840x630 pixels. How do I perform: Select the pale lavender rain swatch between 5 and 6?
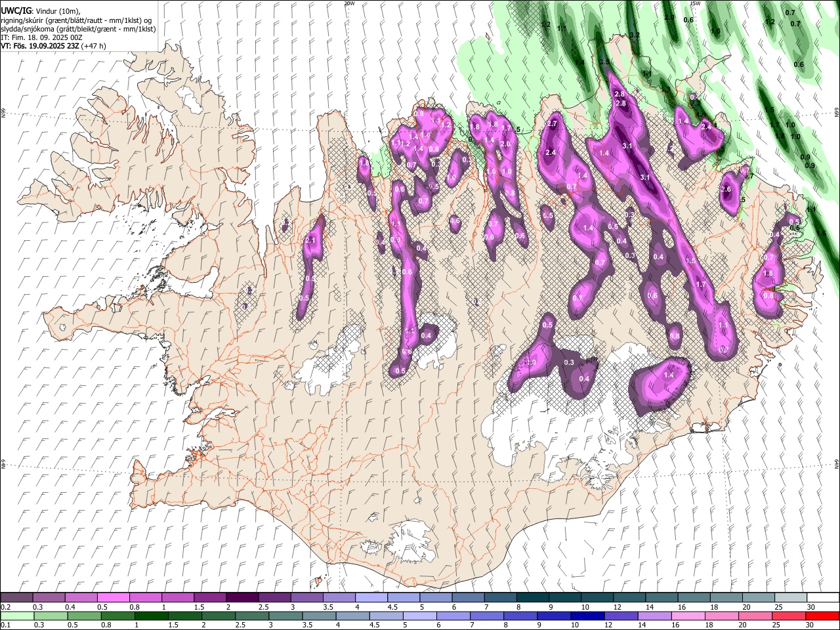pyautogui.click(x=419, y=616)
